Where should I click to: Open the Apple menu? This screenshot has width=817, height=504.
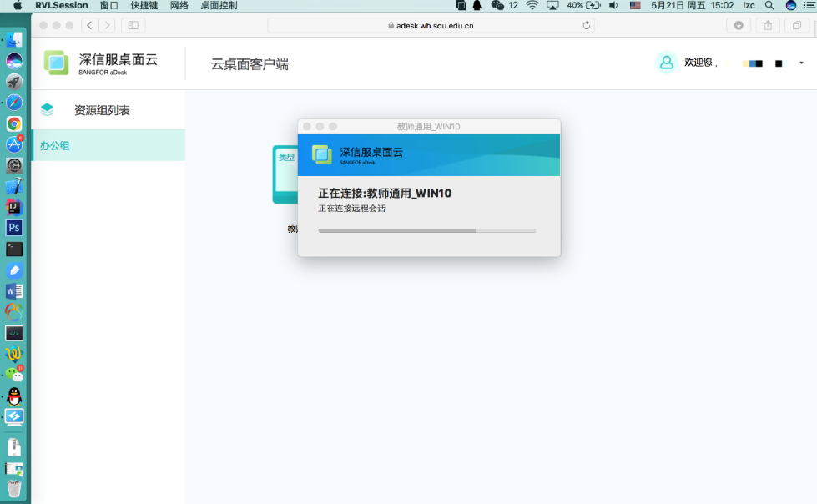click(x=18, y=5)
